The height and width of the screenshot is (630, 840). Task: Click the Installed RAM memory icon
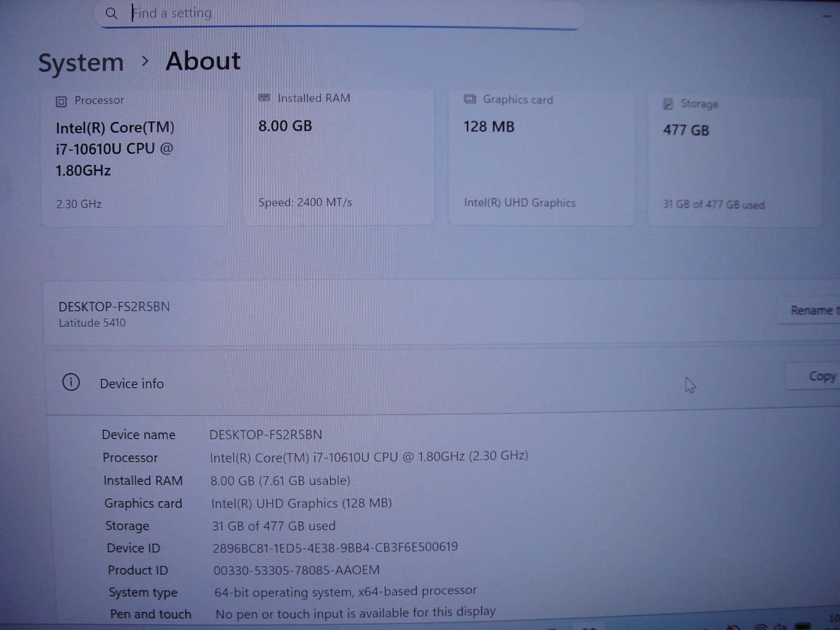coord(264,98)
